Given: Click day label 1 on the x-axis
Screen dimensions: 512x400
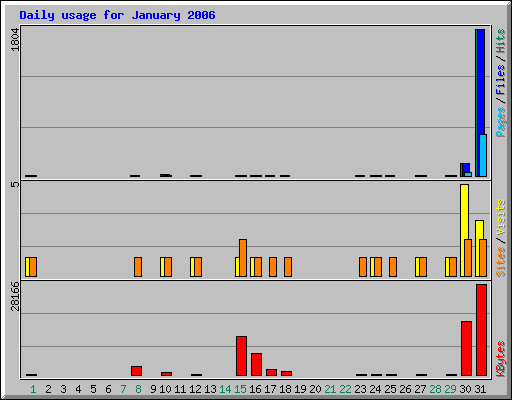Looking at the screenshot, I should pyautogui.click(x=33, y=389).
